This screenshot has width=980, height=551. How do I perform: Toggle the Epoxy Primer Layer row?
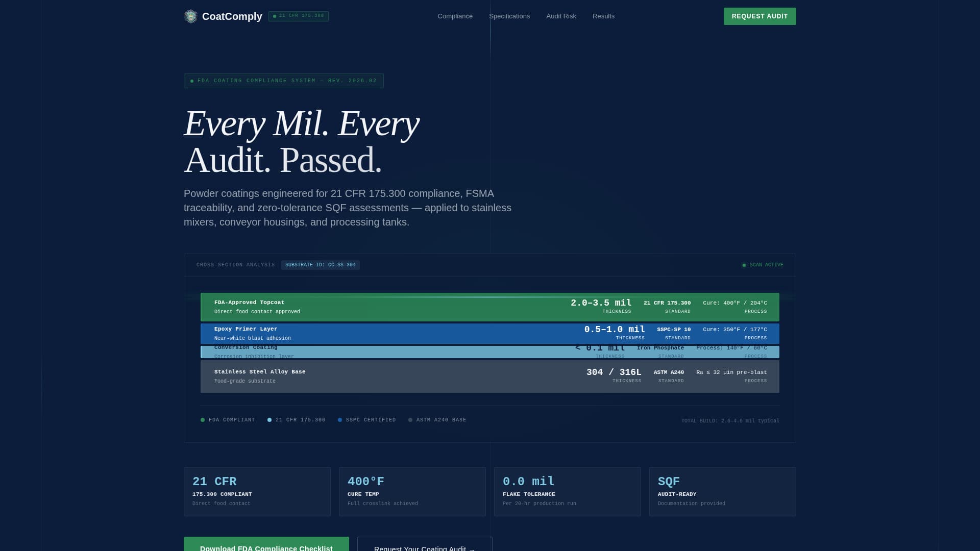tap(489, 334)
